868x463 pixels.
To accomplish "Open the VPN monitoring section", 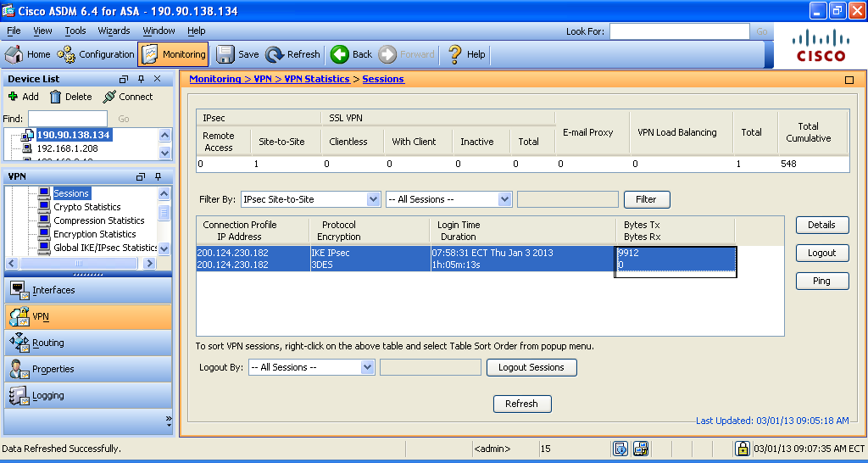I will pyautogui.click(x=88, y=317).
